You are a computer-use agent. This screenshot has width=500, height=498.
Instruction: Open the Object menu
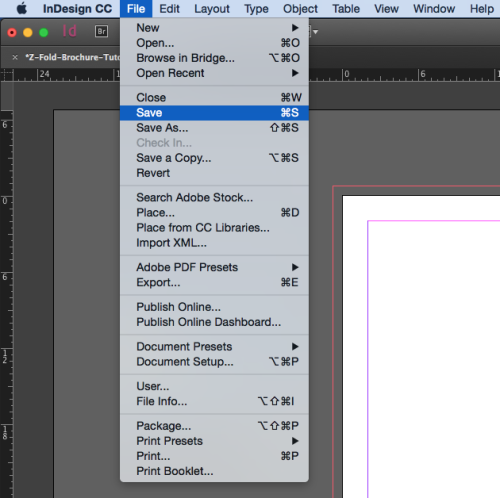click(x=300, y=9)
